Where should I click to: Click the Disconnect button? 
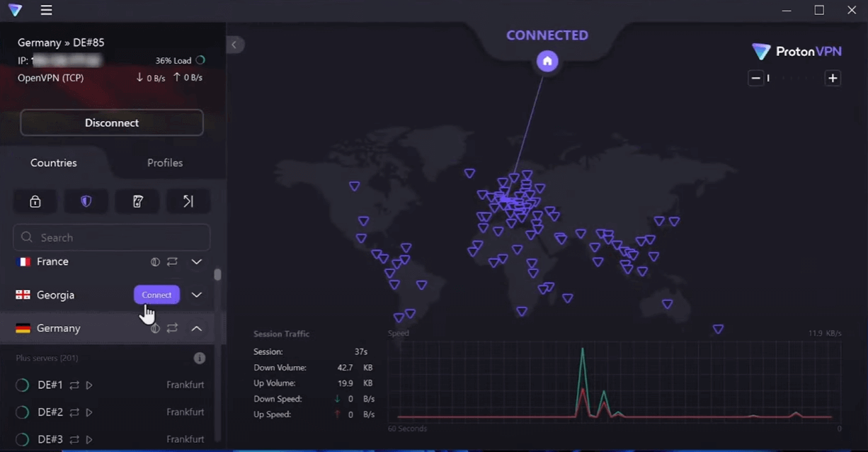111,122
